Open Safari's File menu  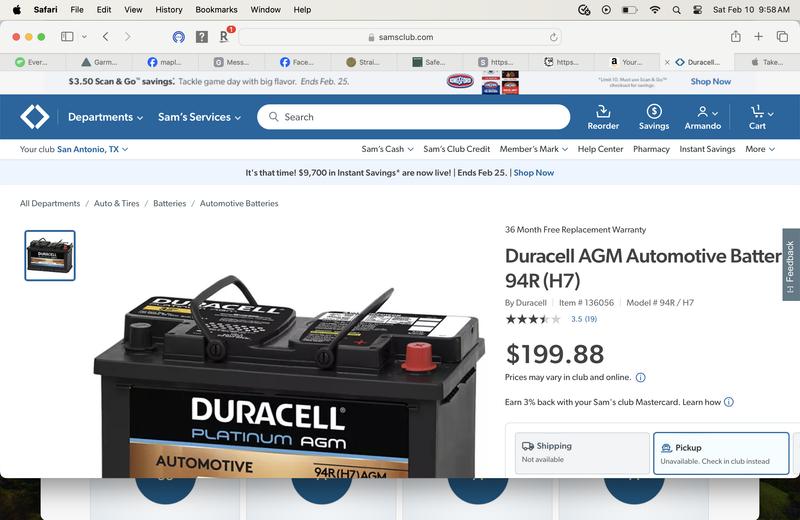[x=77, y=9]
